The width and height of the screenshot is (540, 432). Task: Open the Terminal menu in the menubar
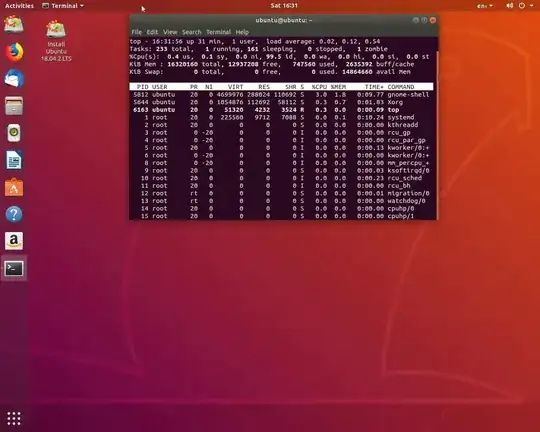[218, 32]
